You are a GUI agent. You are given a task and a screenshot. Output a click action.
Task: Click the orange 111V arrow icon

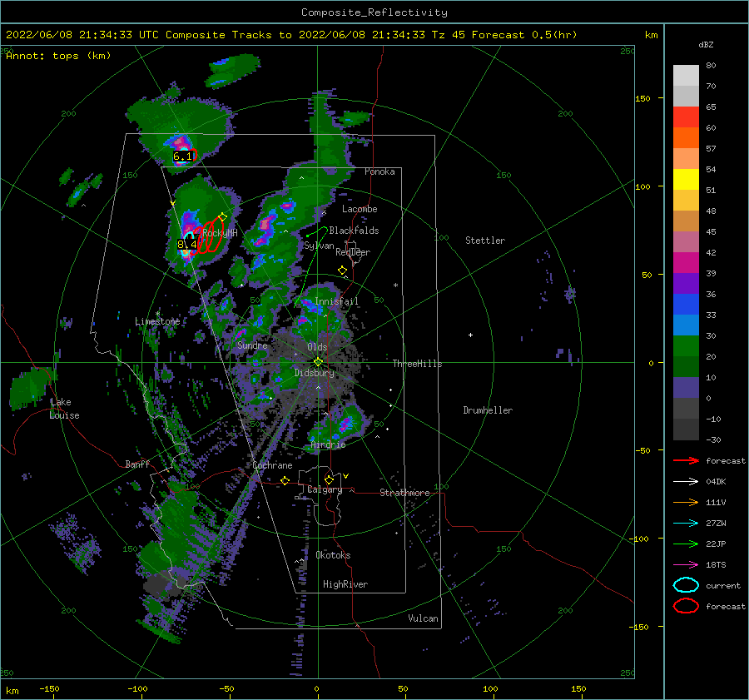click(x=686, y=502)
